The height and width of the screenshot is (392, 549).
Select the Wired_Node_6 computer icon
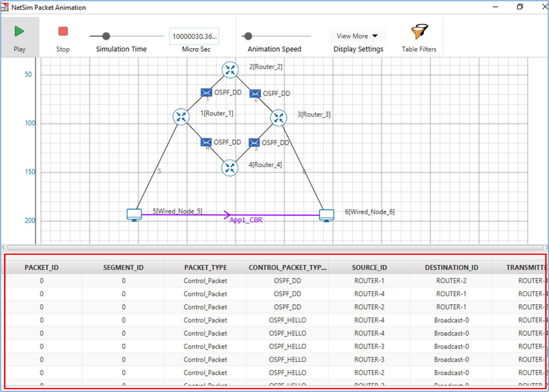(327, 215)
